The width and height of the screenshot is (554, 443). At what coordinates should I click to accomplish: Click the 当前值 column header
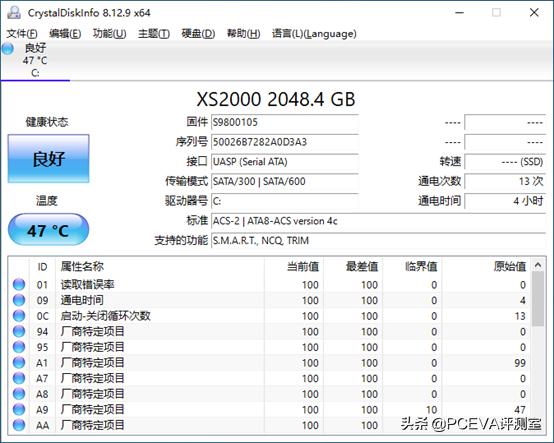294,267
